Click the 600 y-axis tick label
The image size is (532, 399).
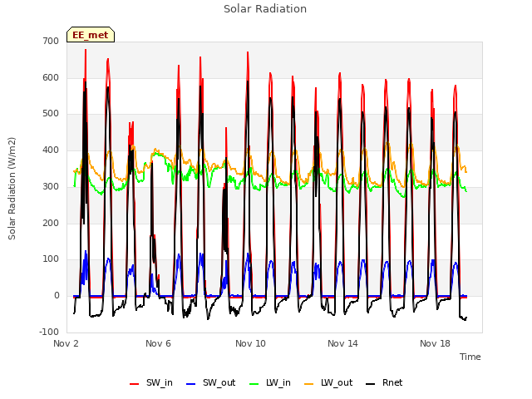[x=51, y=77]
